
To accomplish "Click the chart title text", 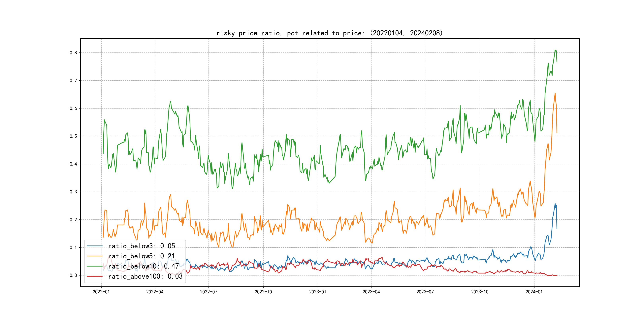I will 329,33.
